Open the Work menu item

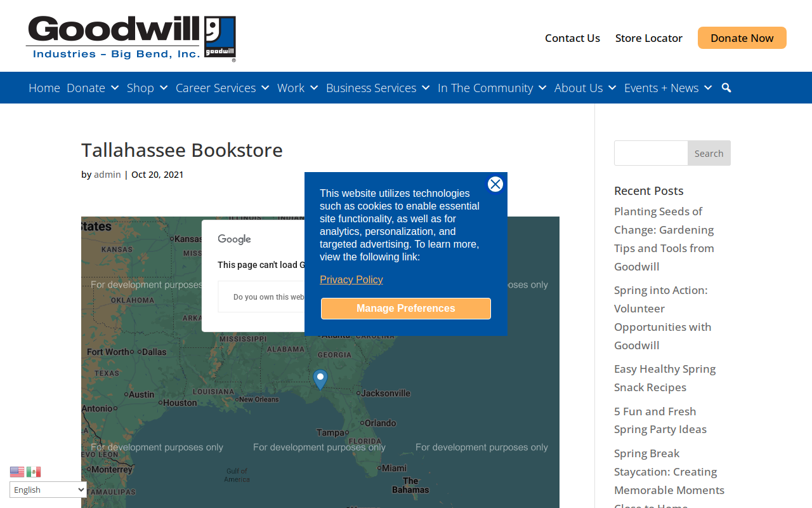291,88
